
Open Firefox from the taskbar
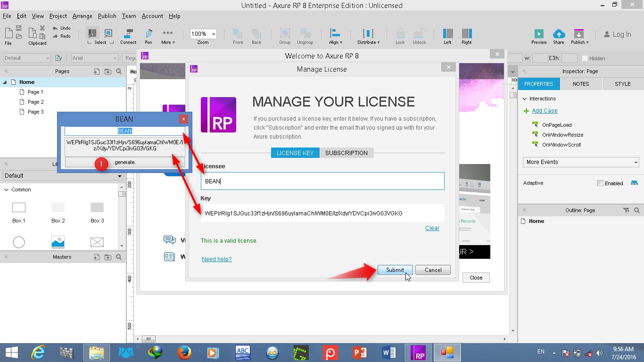(x=184, y=352)
